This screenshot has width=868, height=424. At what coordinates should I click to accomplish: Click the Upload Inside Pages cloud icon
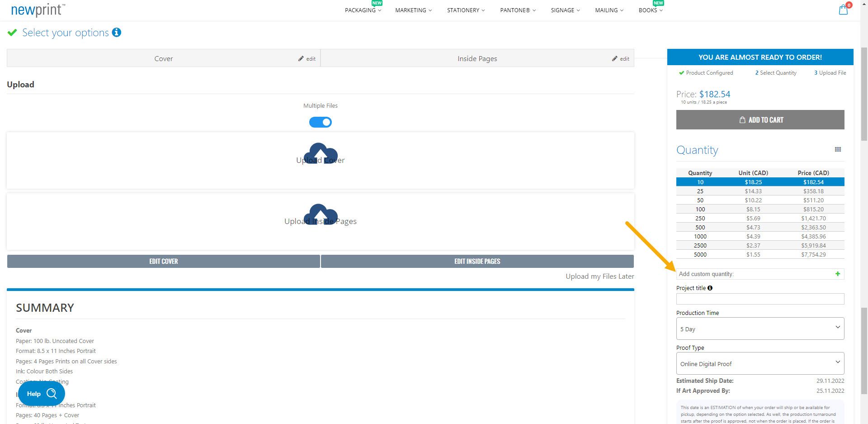click(x=321, y=214)
